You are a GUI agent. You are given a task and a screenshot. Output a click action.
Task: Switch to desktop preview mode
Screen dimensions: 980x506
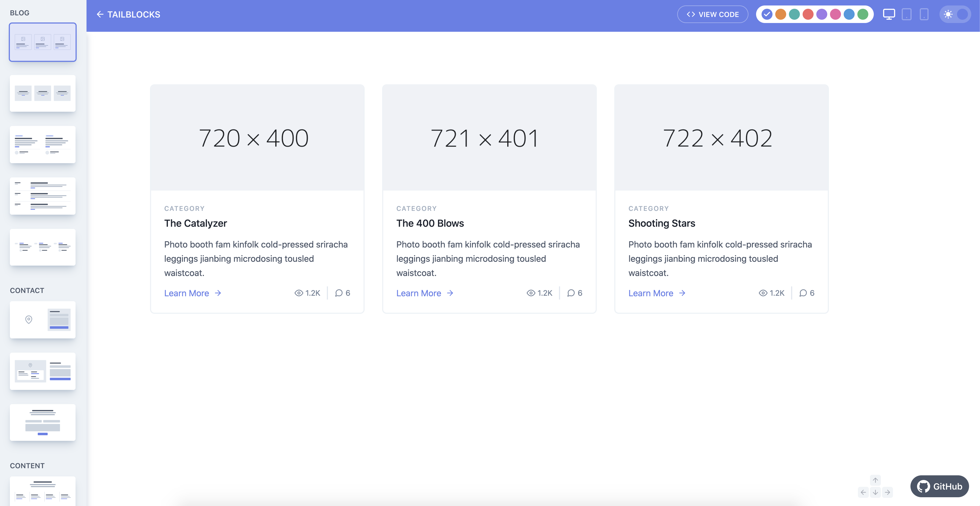889,15
